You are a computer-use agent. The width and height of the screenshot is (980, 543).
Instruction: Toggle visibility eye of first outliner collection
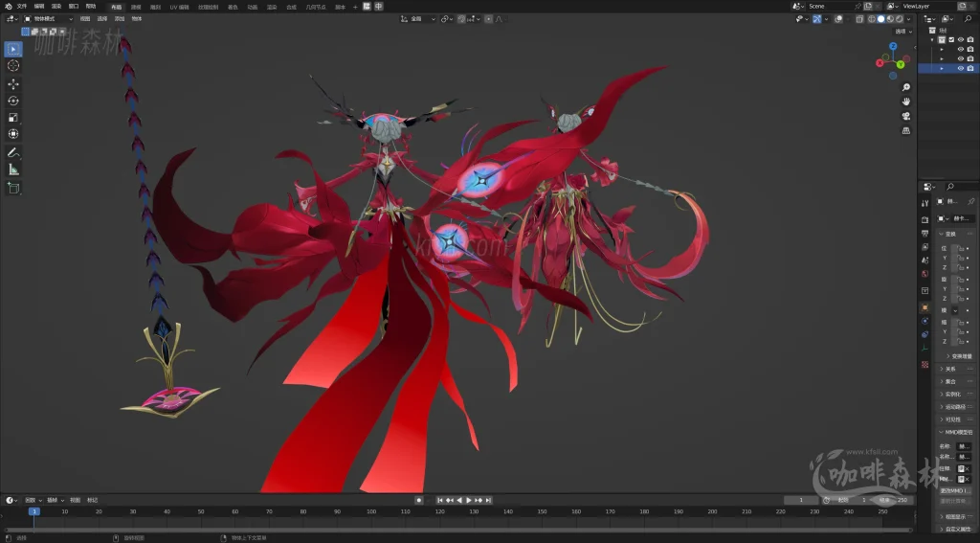point(961,39)
